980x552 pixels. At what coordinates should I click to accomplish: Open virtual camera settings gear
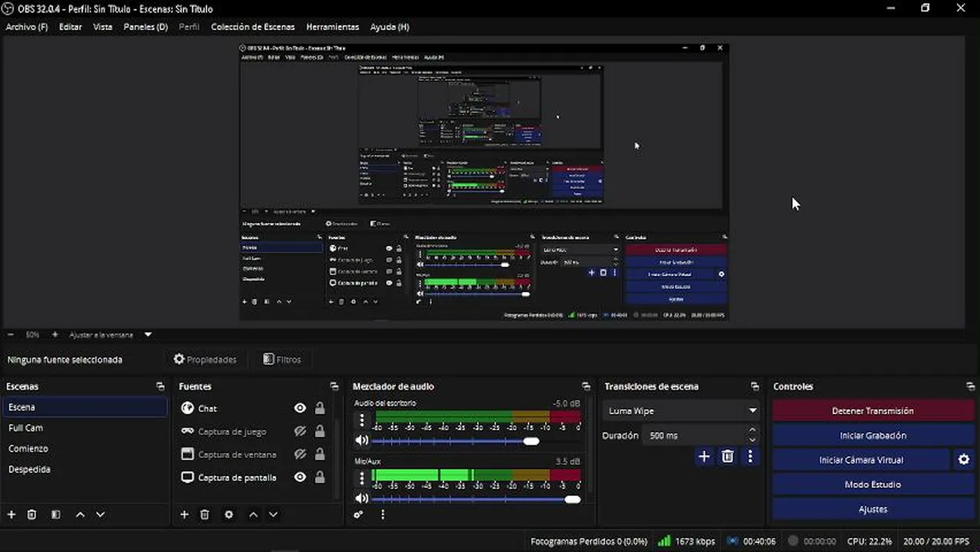[x=964, y=460]
